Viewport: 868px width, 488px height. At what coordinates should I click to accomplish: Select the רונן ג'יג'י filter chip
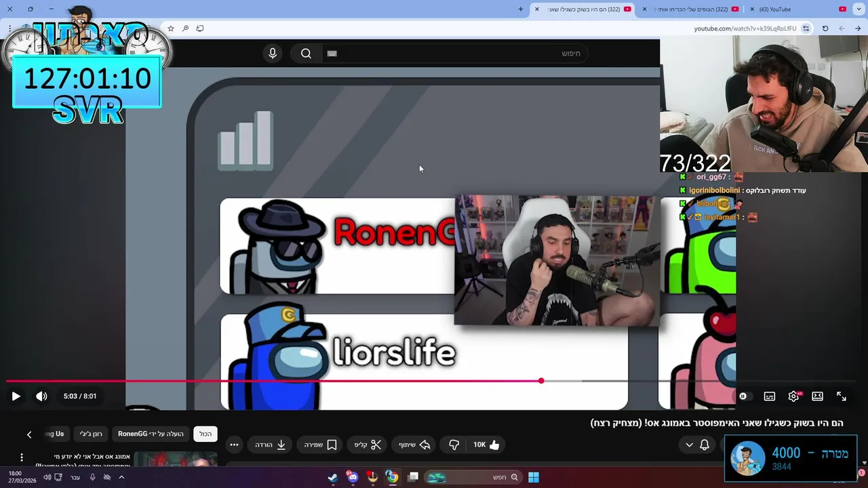click(x=91, y=434)
